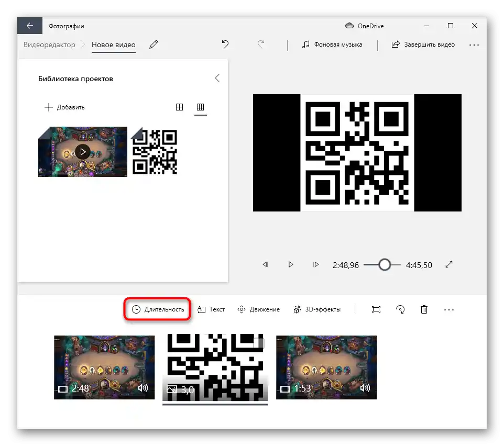Click the Фотографии app title
The width and height of the screenshot is (504, 446).
coord(67,26)
